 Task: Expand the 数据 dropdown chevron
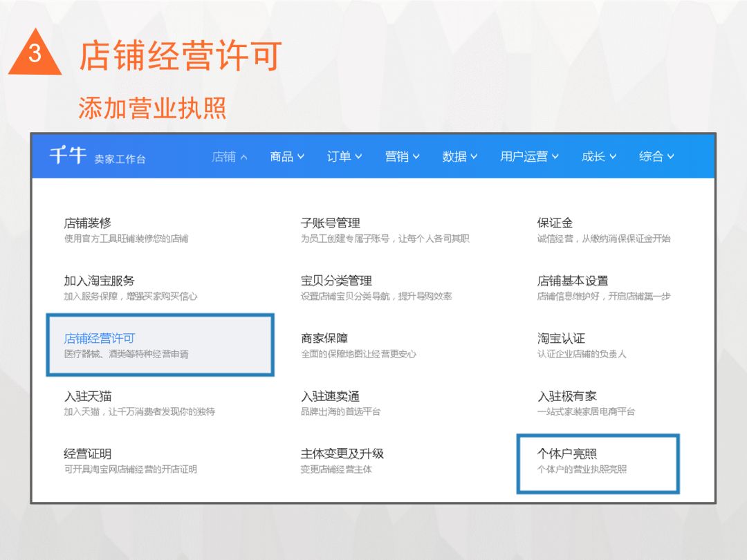474,156
